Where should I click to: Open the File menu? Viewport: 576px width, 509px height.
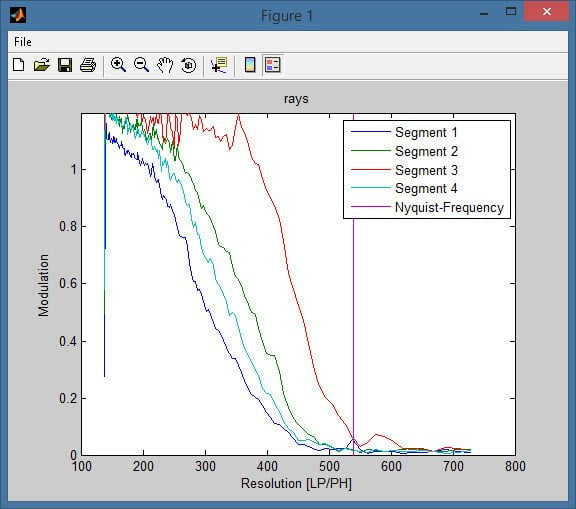[x=23, y=42]
